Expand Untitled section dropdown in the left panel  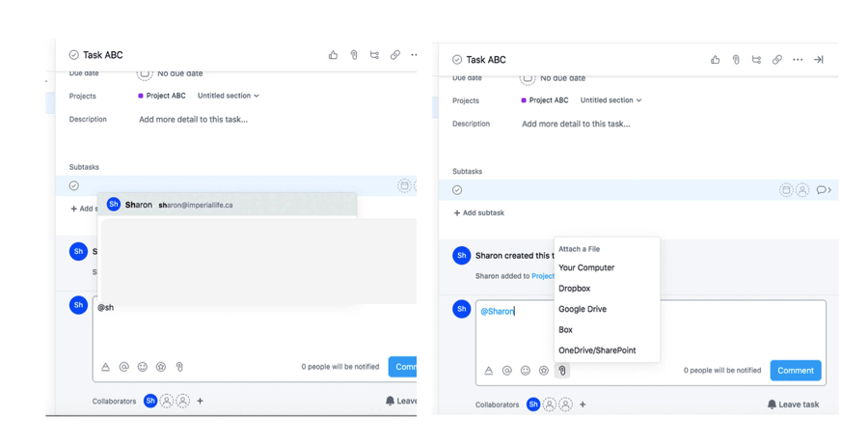click(x=229, y=96)
